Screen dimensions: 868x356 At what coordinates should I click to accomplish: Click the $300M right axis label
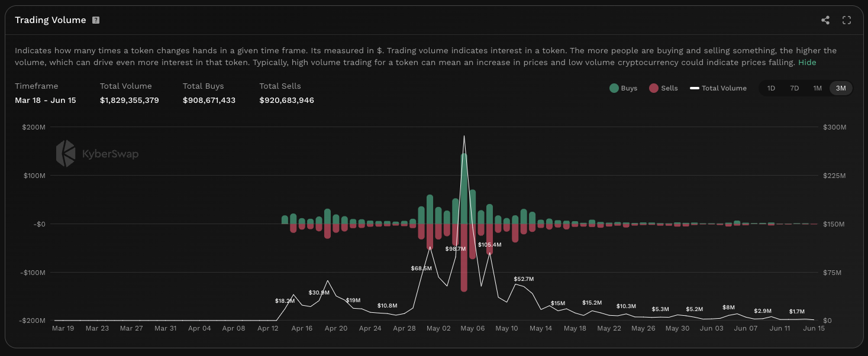pos(834,127)
